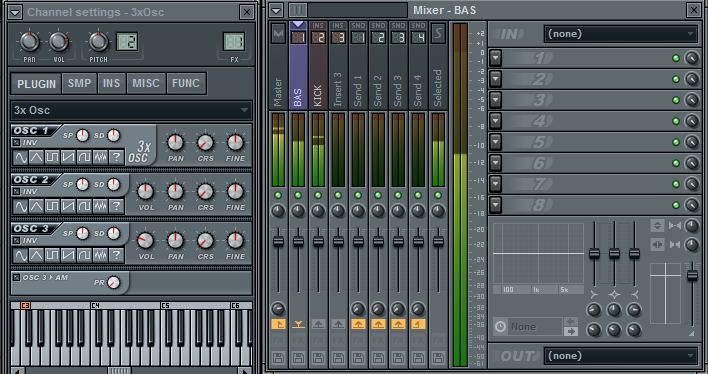Choose the custom '?' shape for OSC 1
Image resolution: width=708 pixels, height=374 pixels.
[116, 157]
